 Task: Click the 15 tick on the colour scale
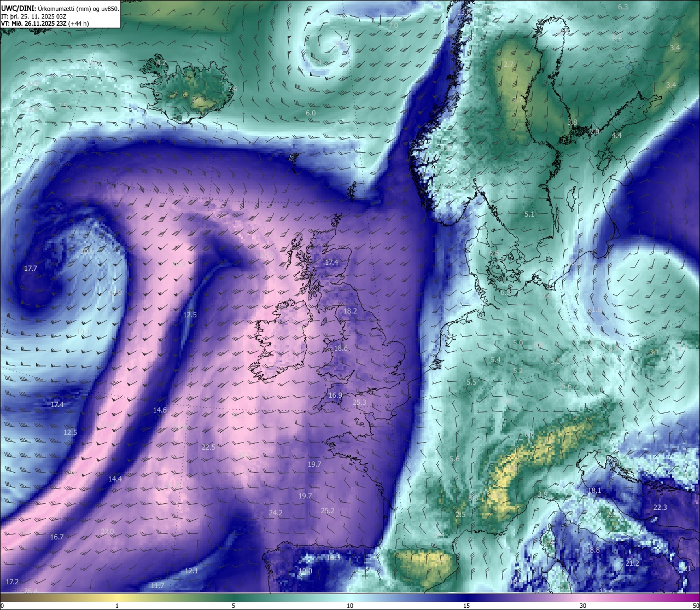pyautogui.click(x=466, y=606)
